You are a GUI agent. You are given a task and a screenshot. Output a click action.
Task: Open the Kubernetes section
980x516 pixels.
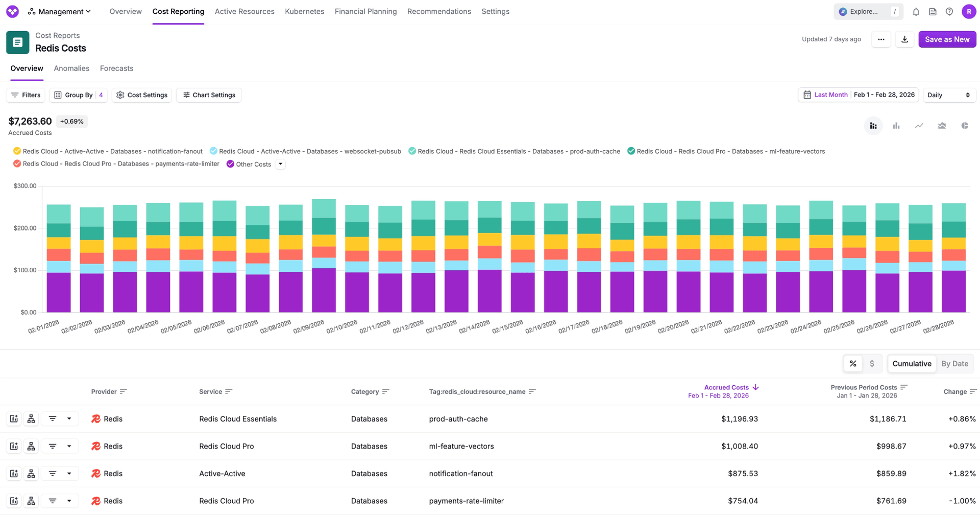304,11
